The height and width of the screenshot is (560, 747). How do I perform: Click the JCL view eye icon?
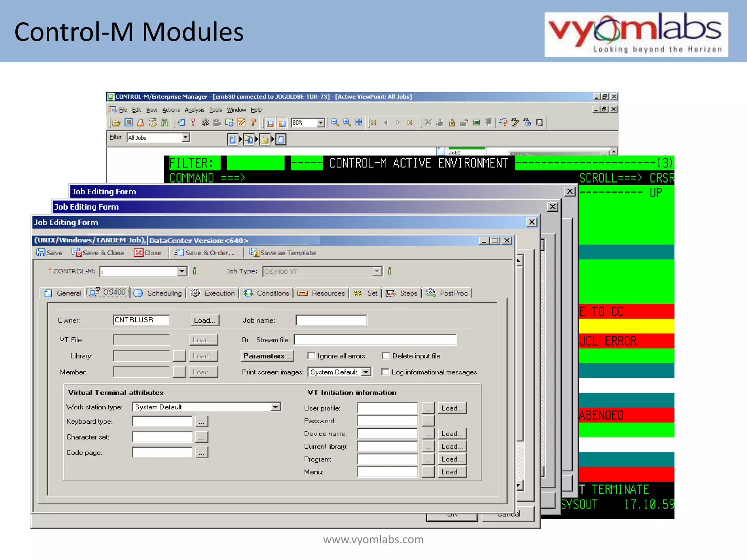coord(527,122)
